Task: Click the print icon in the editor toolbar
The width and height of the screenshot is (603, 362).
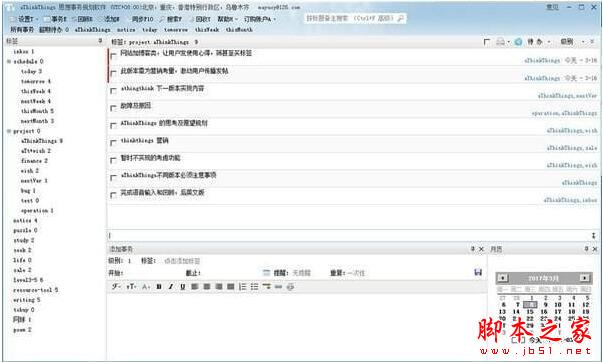Action: click(291, 287)
